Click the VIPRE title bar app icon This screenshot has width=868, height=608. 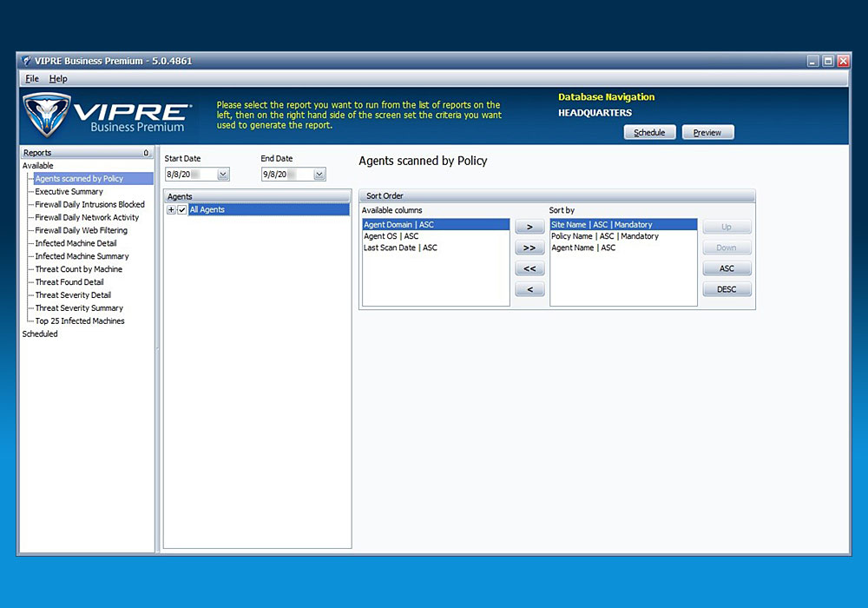pyautogui.click(x=26, y=61)
